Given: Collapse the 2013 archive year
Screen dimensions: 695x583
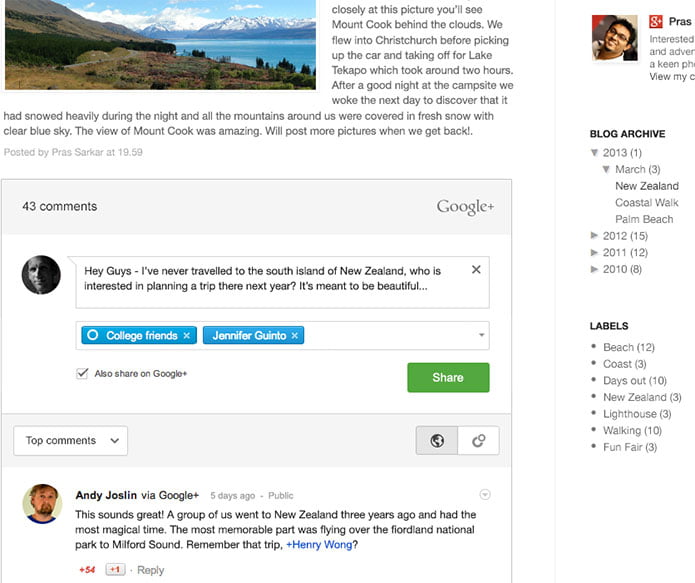Looking at the screenshot, I should pos(594,153).
